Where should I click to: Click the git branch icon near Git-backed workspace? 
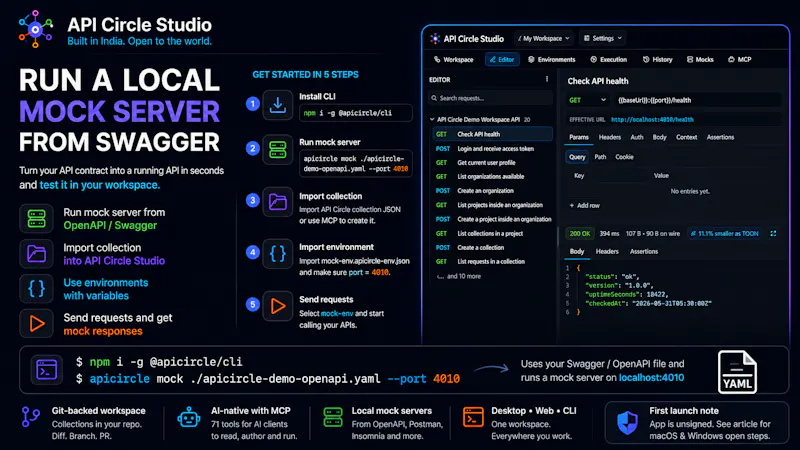click(x=31, y=417)
